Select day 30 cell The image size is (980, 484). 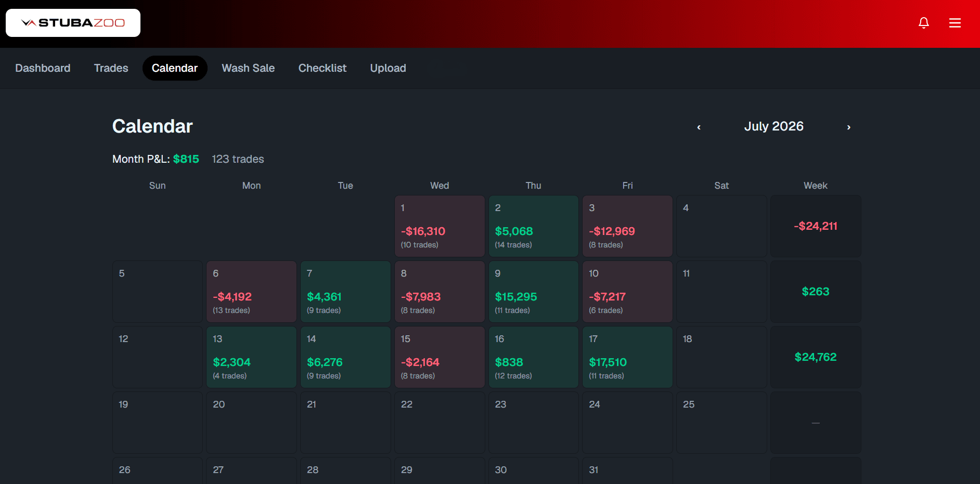tap(534, 470)
